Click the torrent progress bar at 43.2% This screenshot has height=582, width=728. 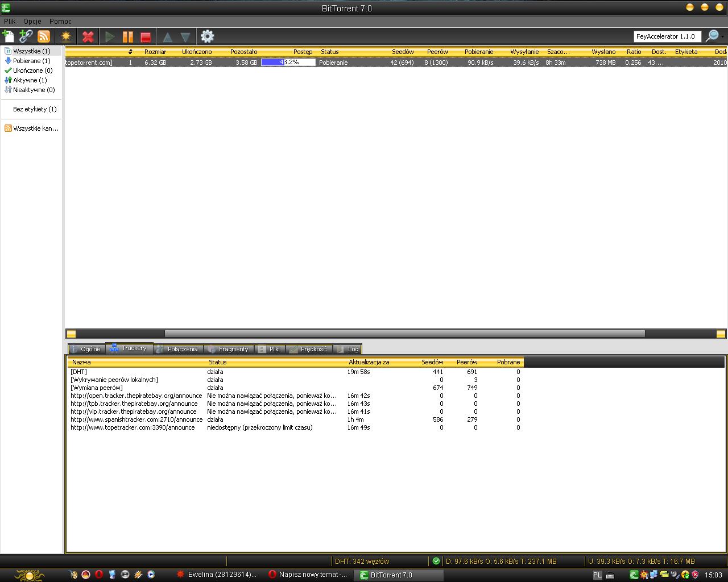[288, 63]
